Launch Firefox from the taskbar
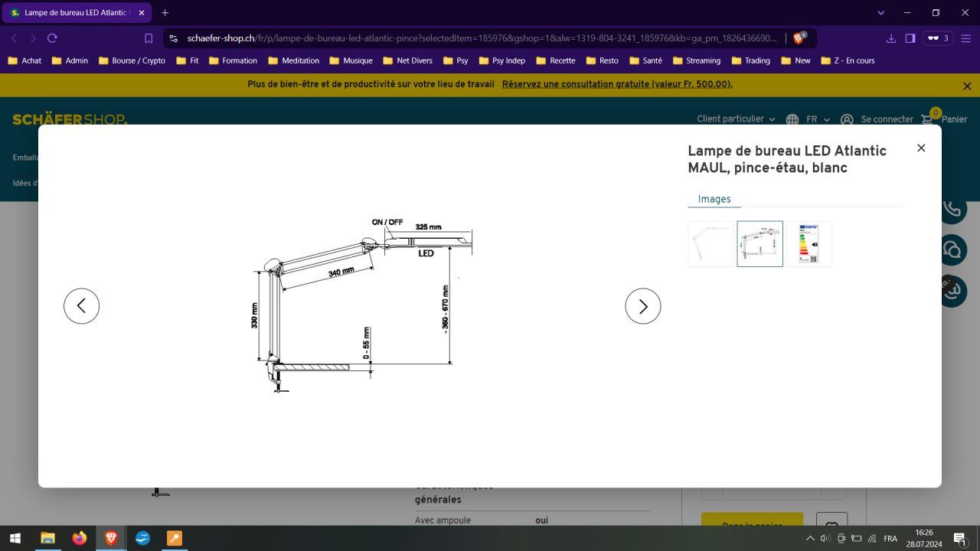The height and width of the screenshot is (551, 980). coord(80,539)
